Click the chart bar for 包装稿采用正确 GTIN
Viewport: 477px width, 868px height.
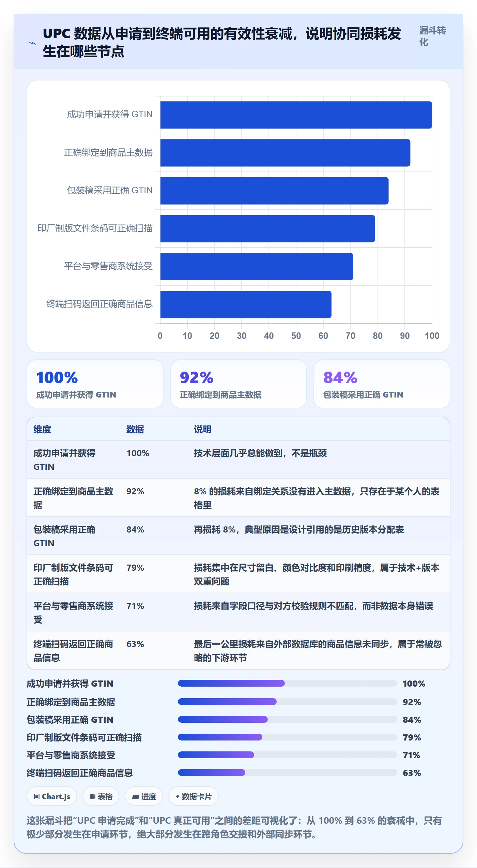274,191
